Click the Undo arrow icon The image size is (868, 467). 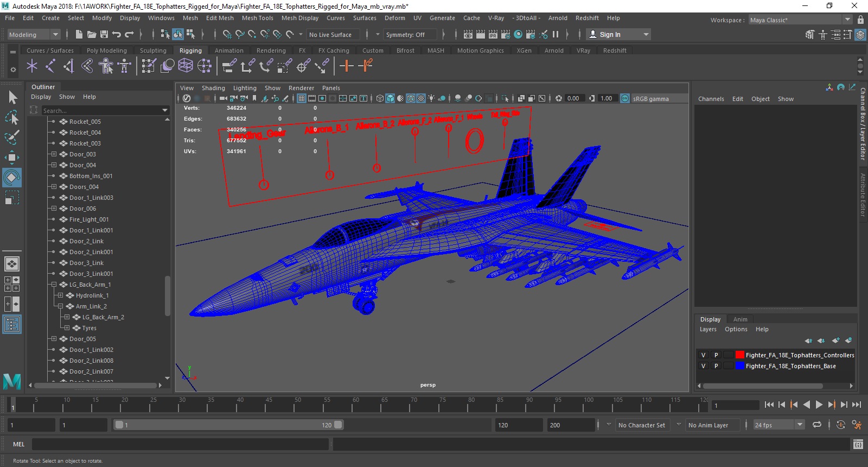click(x=117, y=34)
